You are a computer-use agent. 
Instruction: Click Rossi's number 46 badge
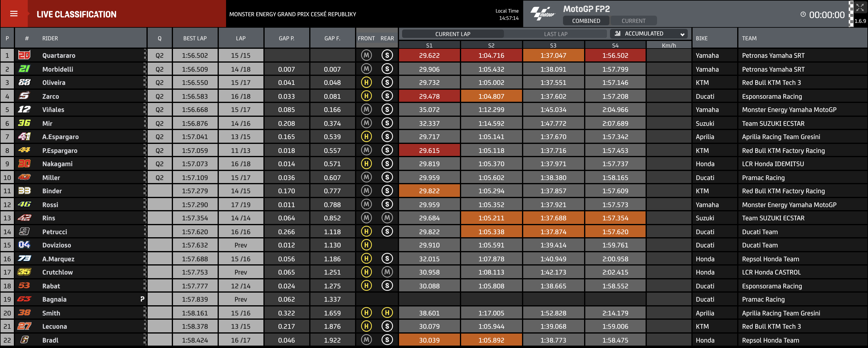[24, 204]
